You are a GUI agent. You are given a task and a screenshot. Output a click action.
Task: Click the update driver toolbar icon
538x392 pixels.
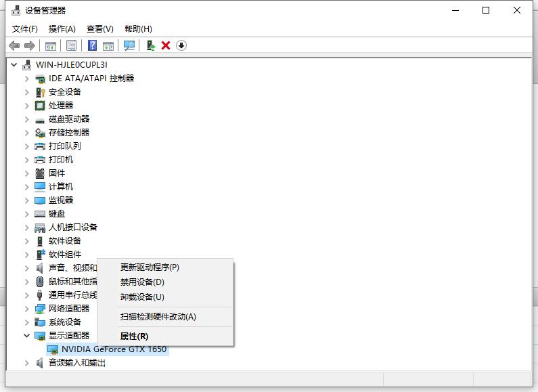pos(151,45)
